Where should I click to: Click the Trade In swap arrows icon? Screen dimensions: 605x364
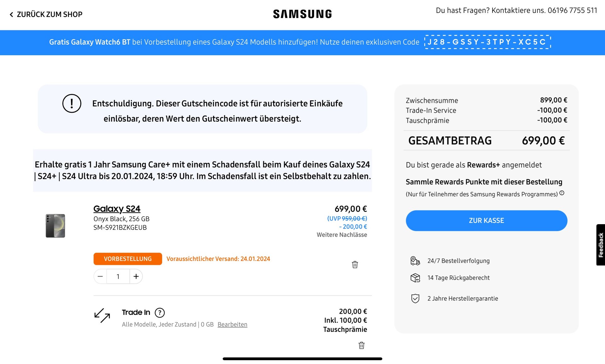[102, 316]
